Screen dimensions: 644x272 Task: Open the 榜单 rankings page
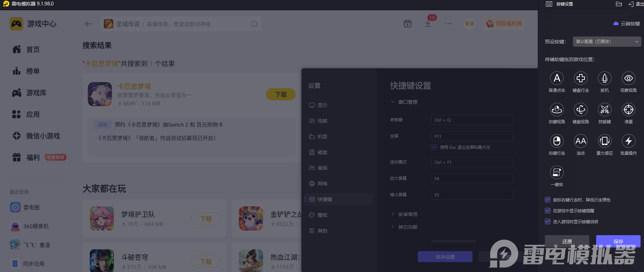[x=26, y=71]
